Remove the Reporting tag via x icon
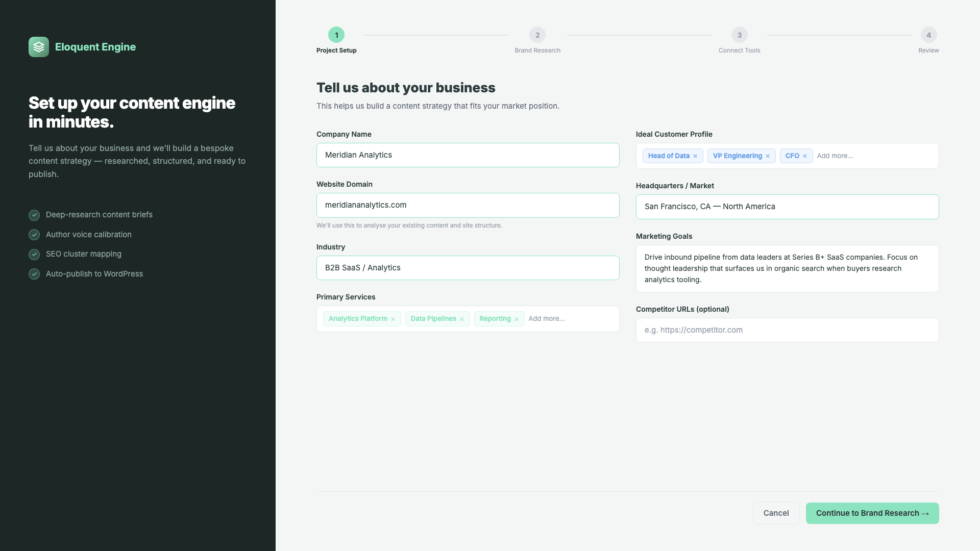The height and width of the screenshot is (551, 980). point(517,319)
